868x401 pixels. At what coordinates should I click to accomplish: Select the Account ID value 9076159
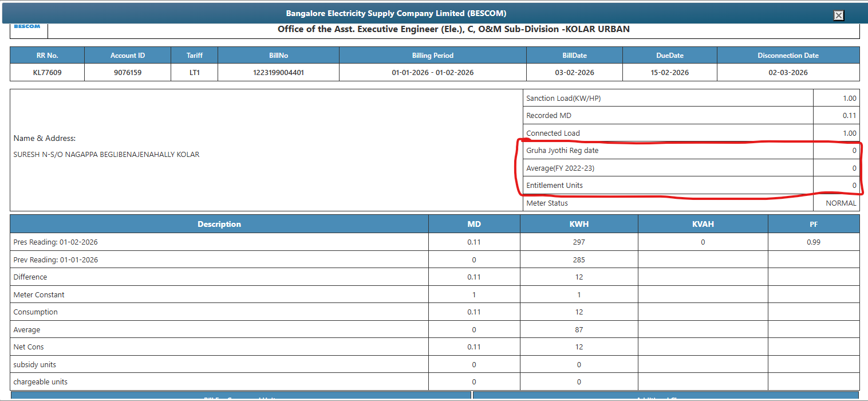click(x=128, y=73)
